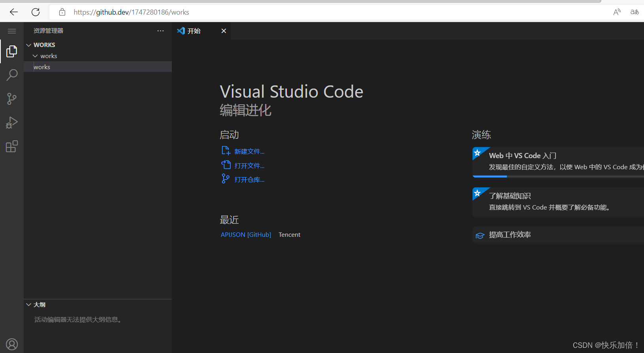Open the 提高工作效率 walkthrough
The image size is (644, 353).
coord(558,235)
